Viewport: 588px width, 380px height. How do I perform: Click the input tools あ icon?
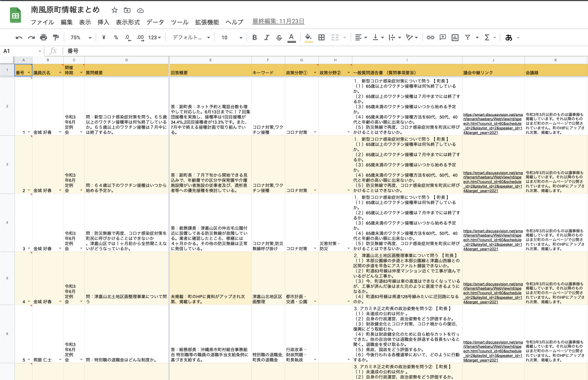(x=509, y=38)
